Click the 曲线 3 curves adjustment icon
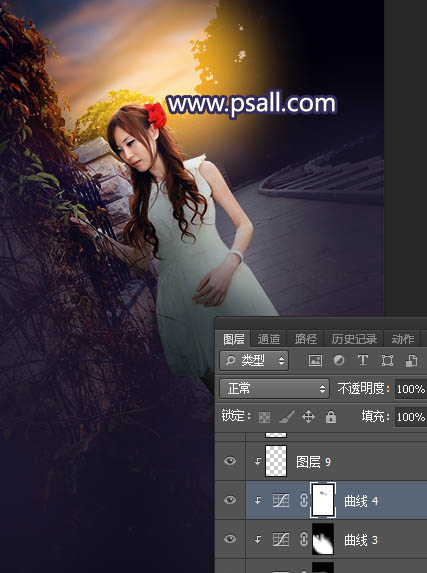 281,539
